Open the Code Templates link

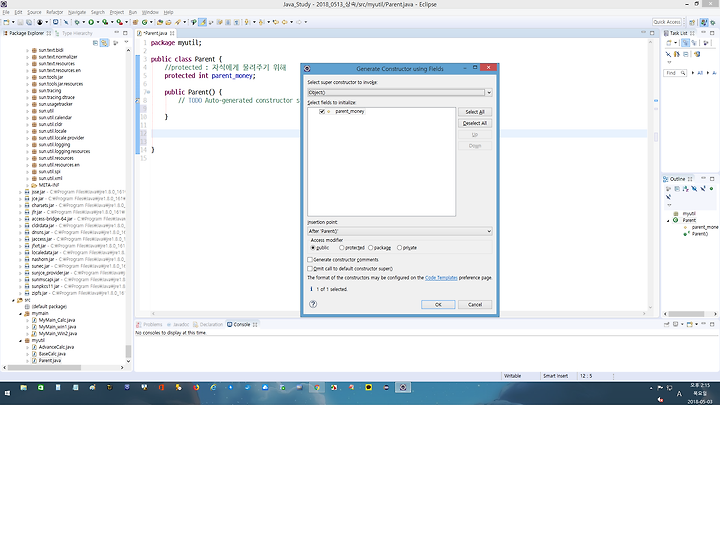tap(441, 278)
